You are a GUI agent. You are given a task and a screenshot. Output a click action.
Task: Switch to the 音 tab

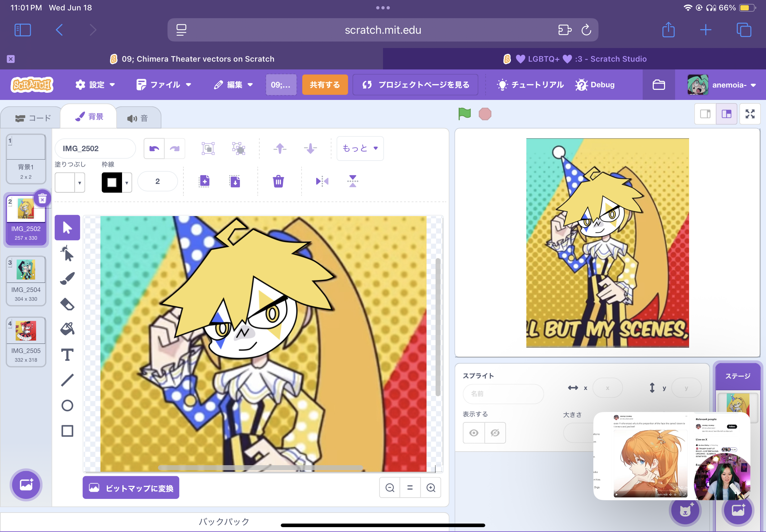tap(138, 118)
